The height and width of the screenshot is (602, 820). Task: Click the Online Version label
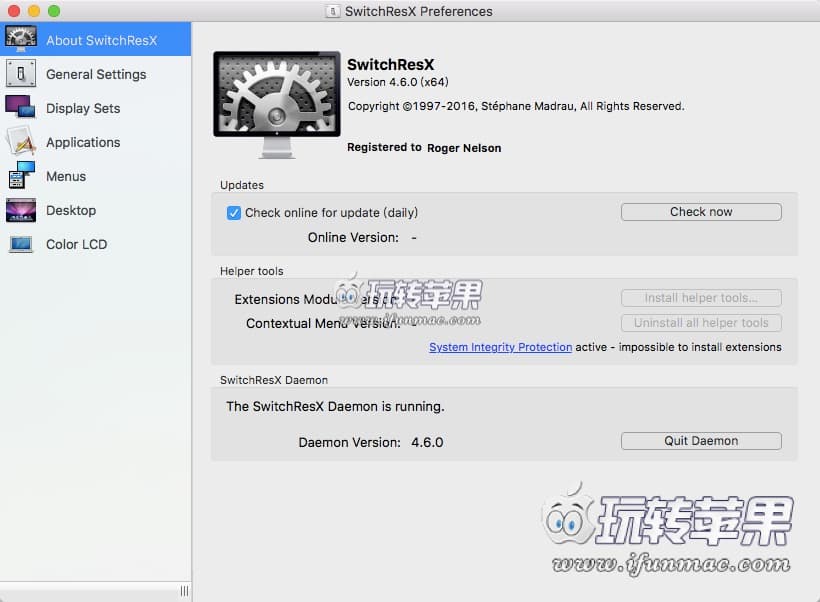tap(353, 237)
